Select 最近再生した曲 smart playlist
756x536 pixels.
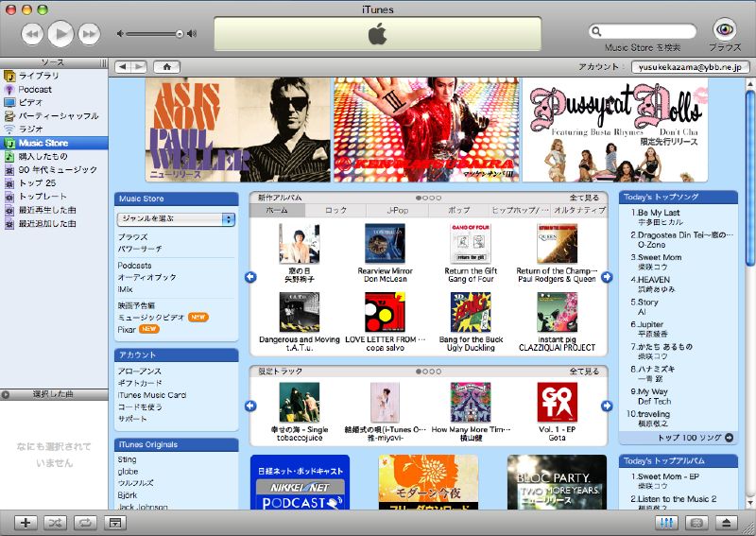coord(54,210)
